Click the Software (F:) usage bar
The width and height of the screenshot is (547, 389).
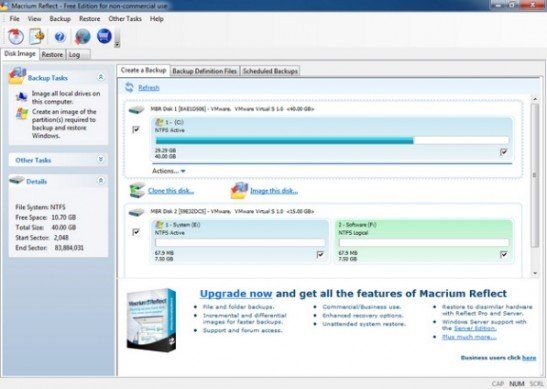[x=424, y=242]
